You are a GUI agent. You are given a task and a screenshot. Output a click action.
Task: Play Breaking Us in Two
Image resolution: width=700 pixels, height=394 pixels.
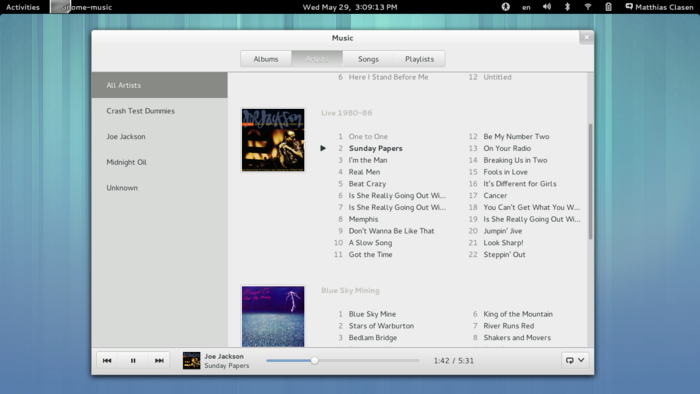point(515,160)
